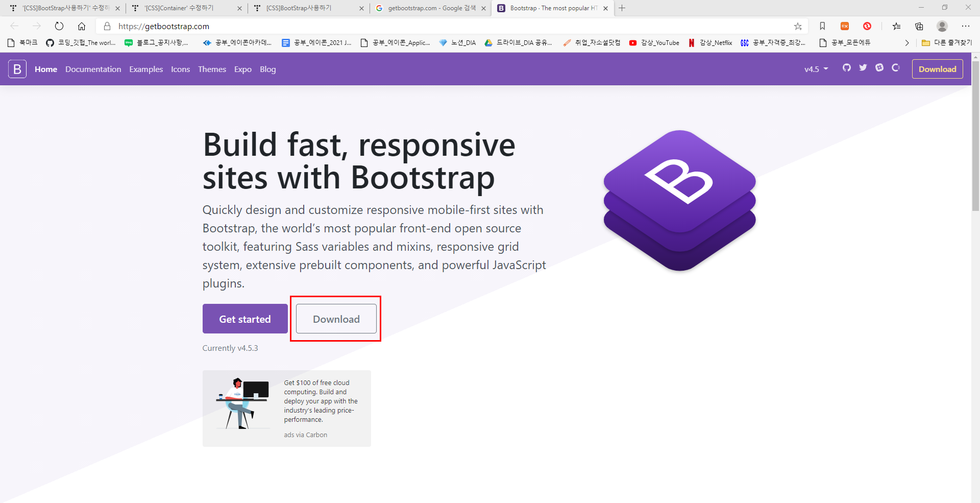Open the browser Settings and more menu

click(965, 26)
